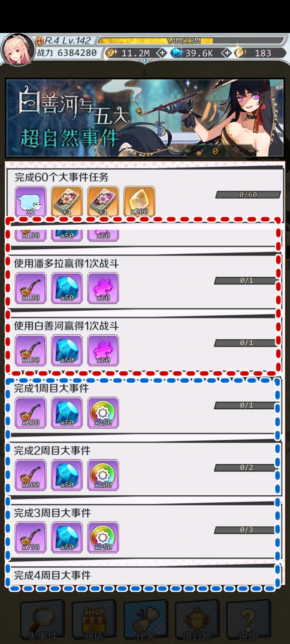Screen dimensions: 290x644
Task: Add more blue diamonds via plus icon
Action: click(x=227, y=53)
